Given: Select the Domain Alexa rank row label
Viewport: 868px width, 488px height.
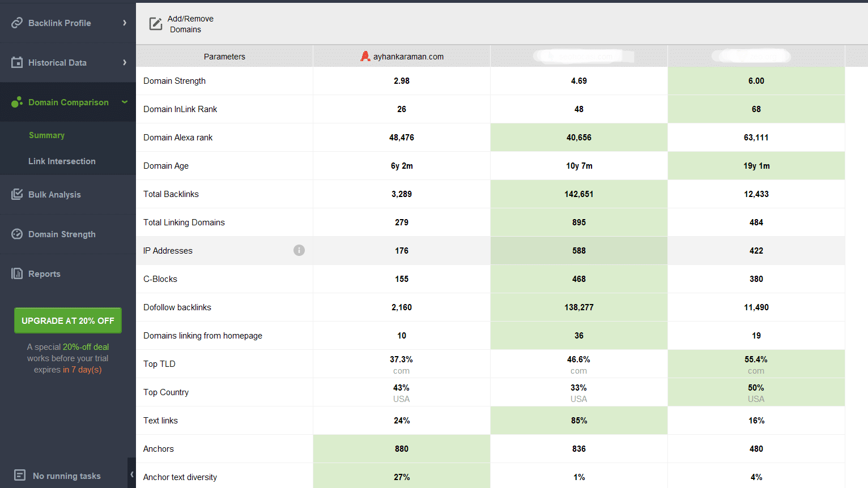Looking at the screenshot, I should point(178,138).
